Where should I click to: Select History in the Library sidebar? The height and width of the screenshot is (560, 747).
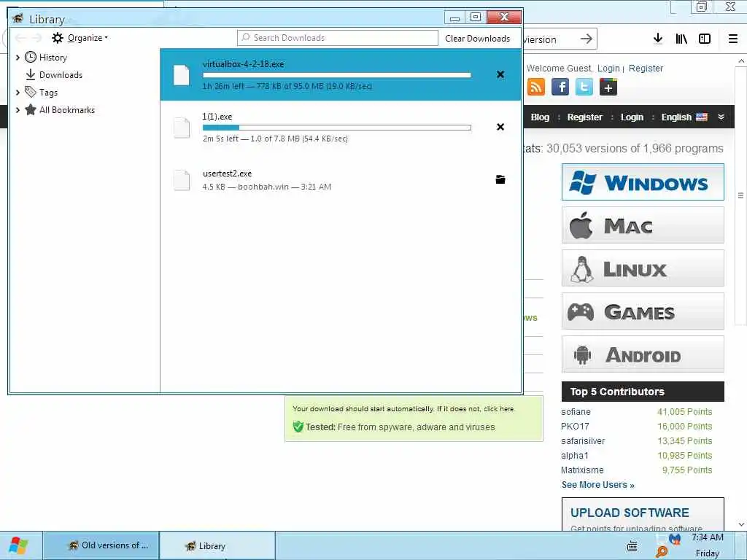coord(53,57)
